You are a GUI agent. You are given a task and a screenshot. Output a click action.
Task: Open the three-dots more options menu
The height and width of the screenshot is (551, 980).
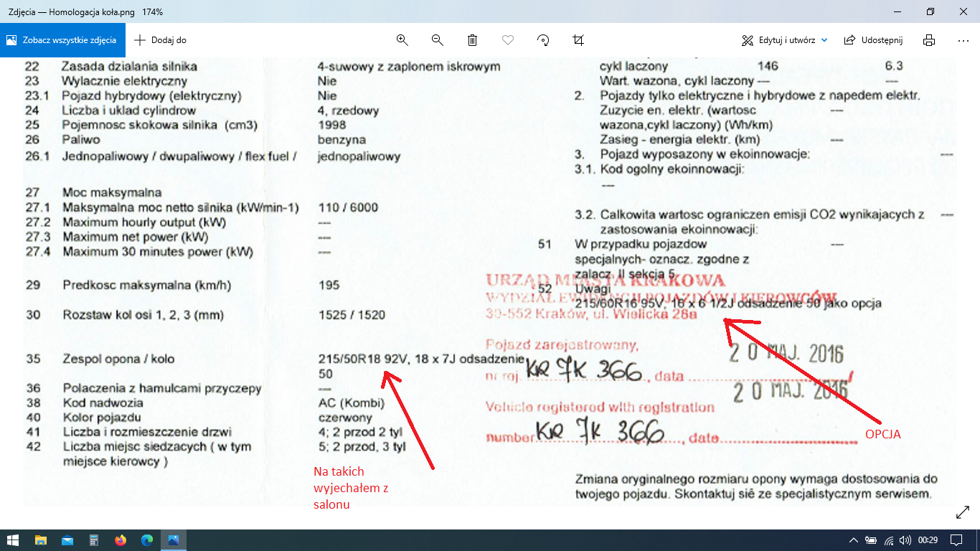[963, 40]
